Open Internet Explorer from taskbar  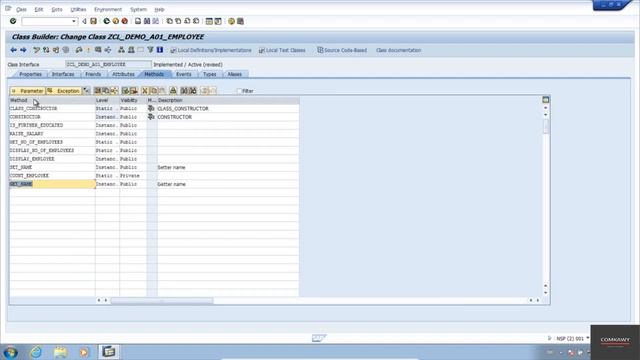pos(36,351)
